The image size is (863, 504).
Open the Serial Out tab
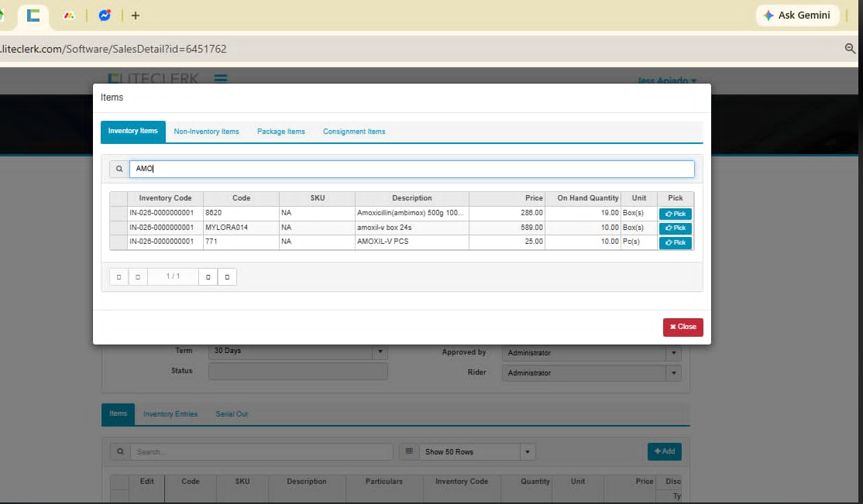232,414
